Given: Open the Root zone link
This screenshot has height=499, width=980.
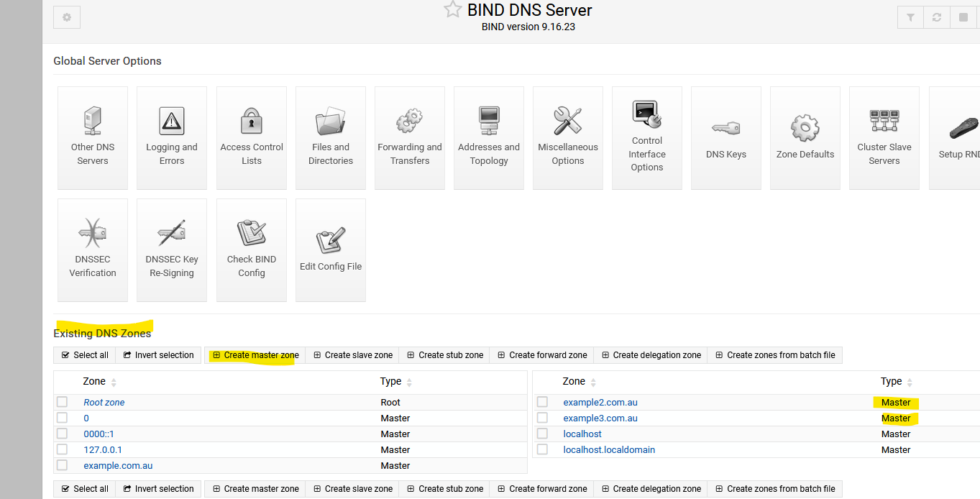Looking at the screenshot, I should (104, 403).
